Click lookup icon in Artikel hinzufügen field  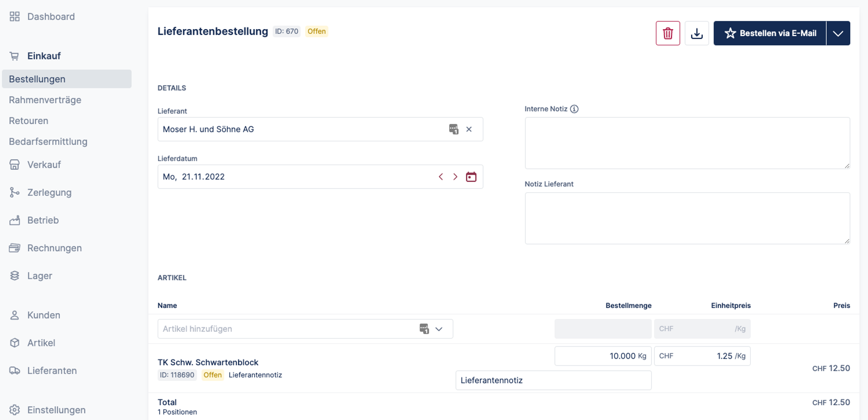tap(424, 329)
